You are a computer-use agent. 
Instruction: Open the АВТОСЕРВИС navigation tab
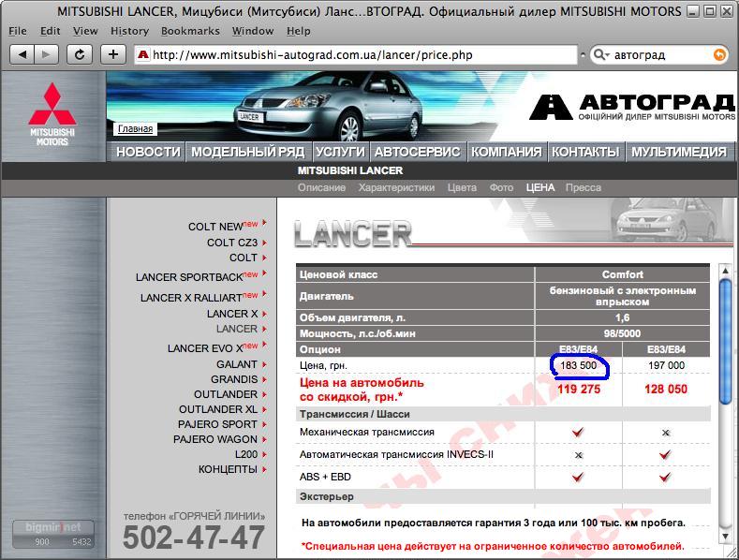(x=418, y=152)
